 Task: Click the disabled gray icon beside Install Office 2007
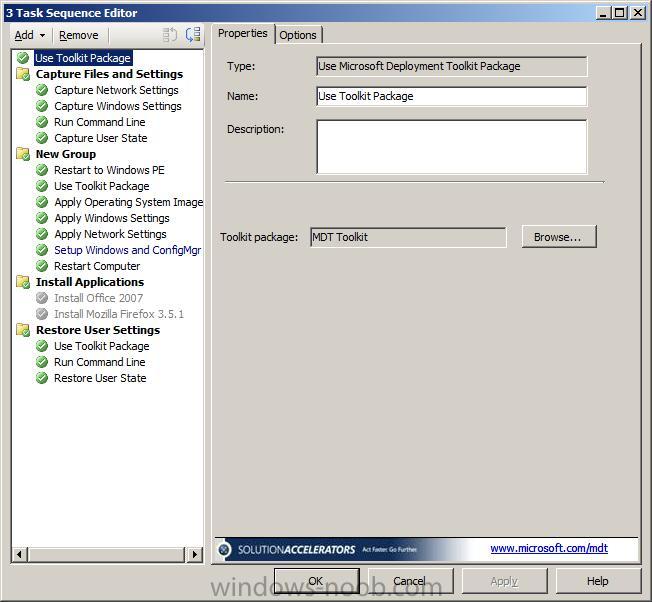[x=42, y=298]
